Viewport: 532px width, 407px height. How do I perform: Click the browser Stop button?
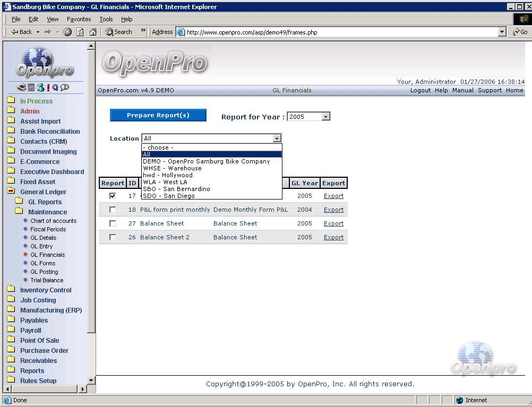click(x=67, y=32)
